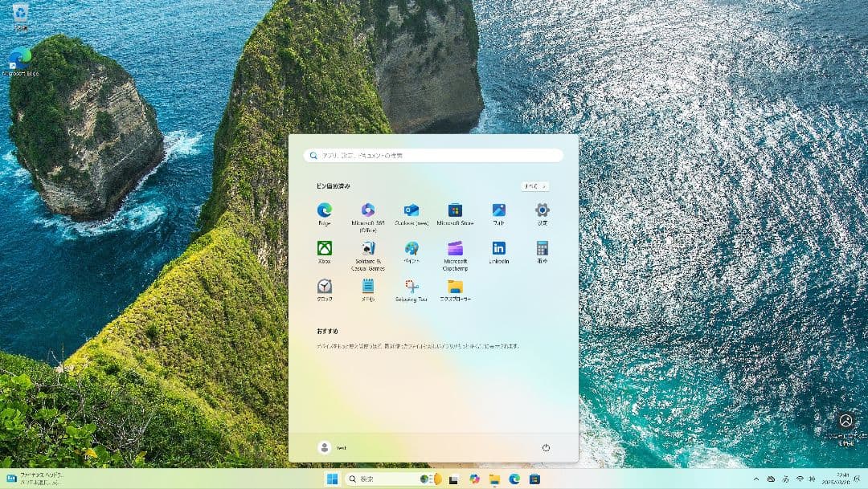Expand the all apps list button
Screen dimensions: 868x489
pyautogui.click(x=534, y=186)
